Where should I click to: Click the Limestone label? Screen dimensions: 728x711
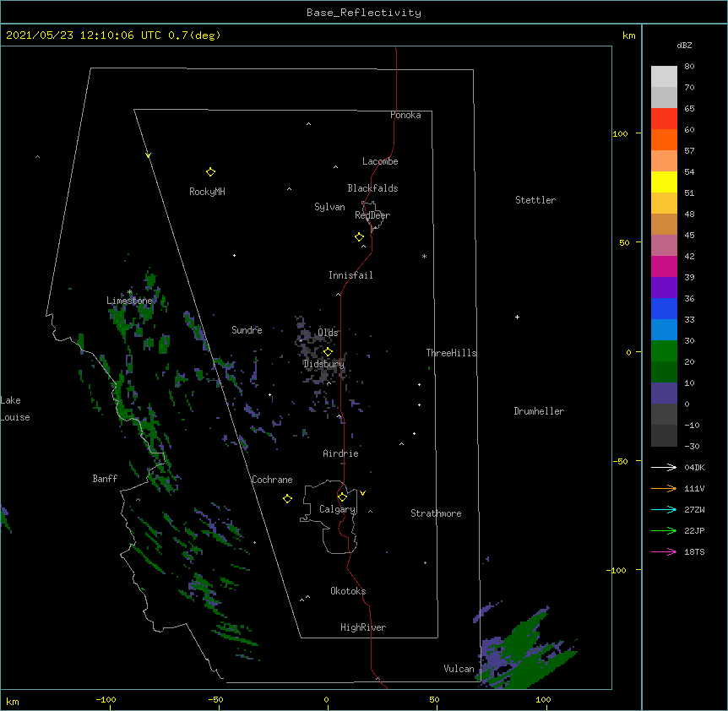(129, 301)
